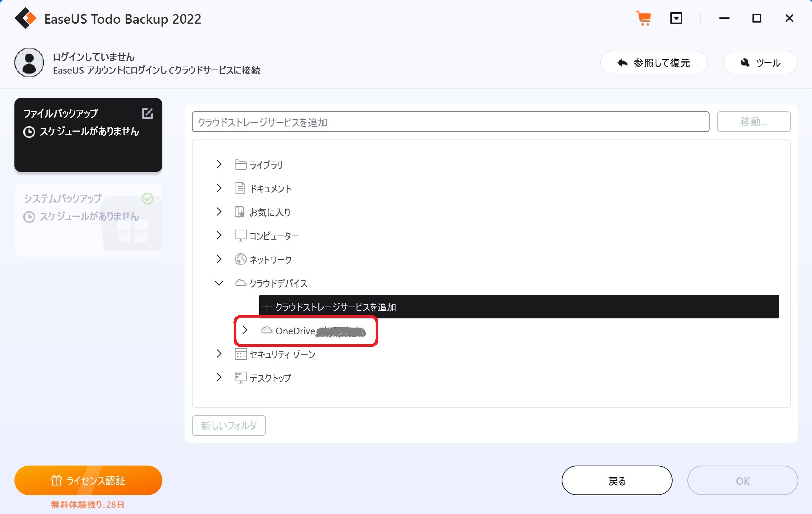The image size is (812, 514).
Task: Expand the お気に入り tree node
Action: 219,212
